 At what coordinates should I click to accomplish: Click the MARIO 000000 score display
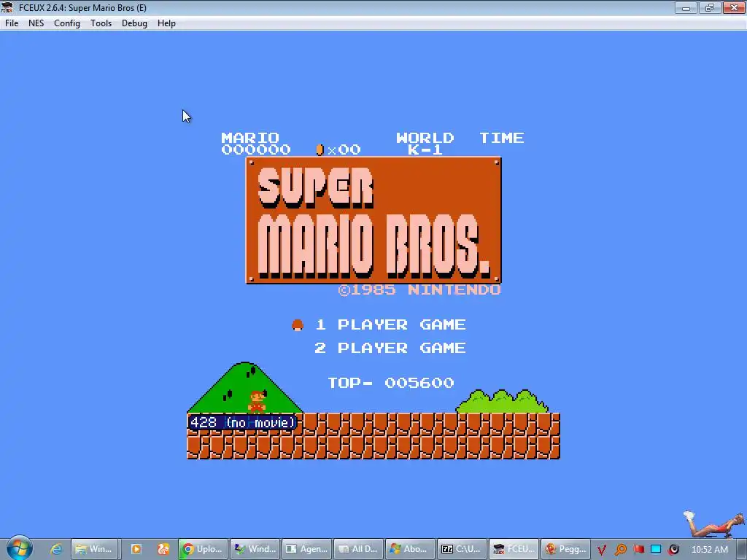(256, 144)
